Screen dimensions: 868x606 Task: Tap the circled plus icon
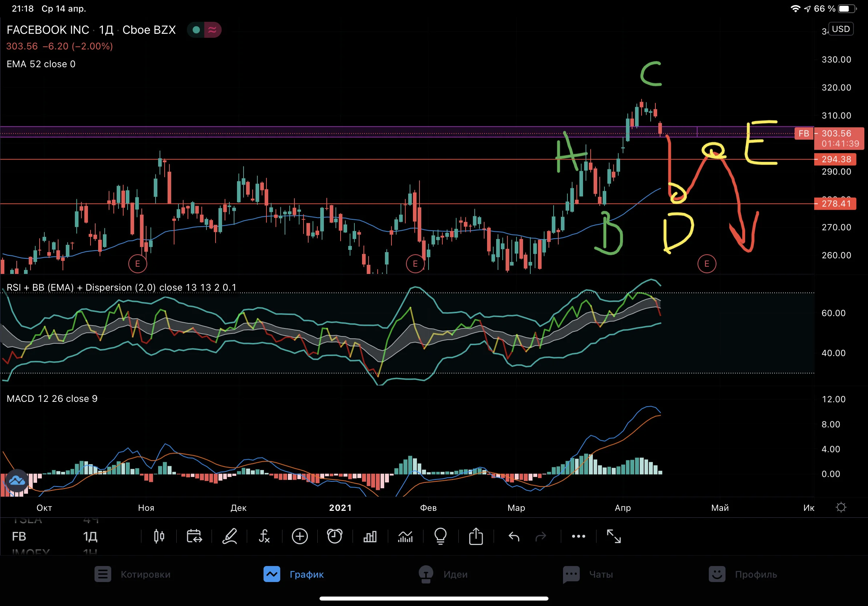tap(300, 536)
